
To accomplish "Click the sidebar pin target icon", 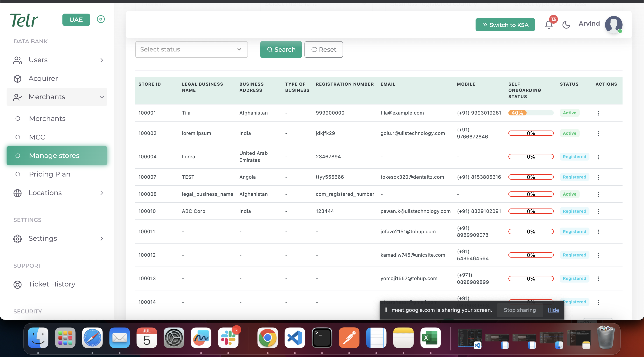I will [x=101, y=19].
